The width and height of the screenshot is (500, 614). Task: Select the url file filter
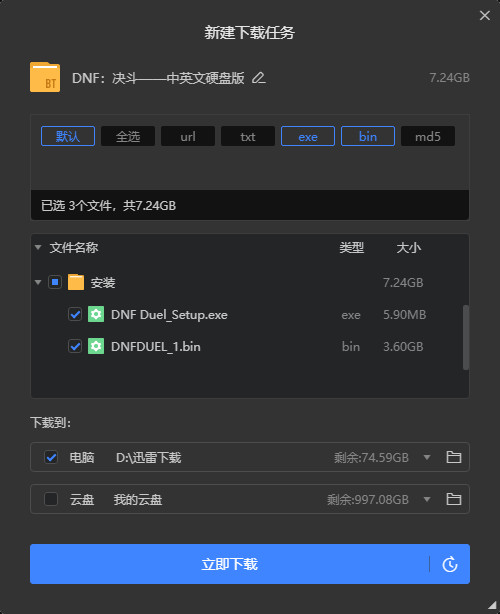188,136
